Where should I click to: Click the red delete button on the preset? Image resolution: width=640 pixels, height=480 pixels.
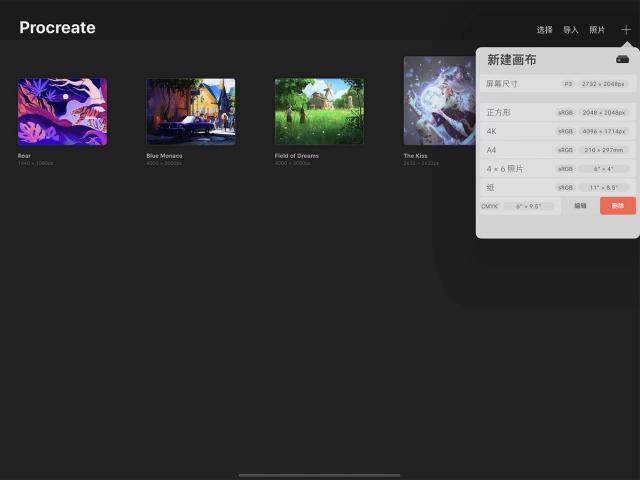click(618, 206)
